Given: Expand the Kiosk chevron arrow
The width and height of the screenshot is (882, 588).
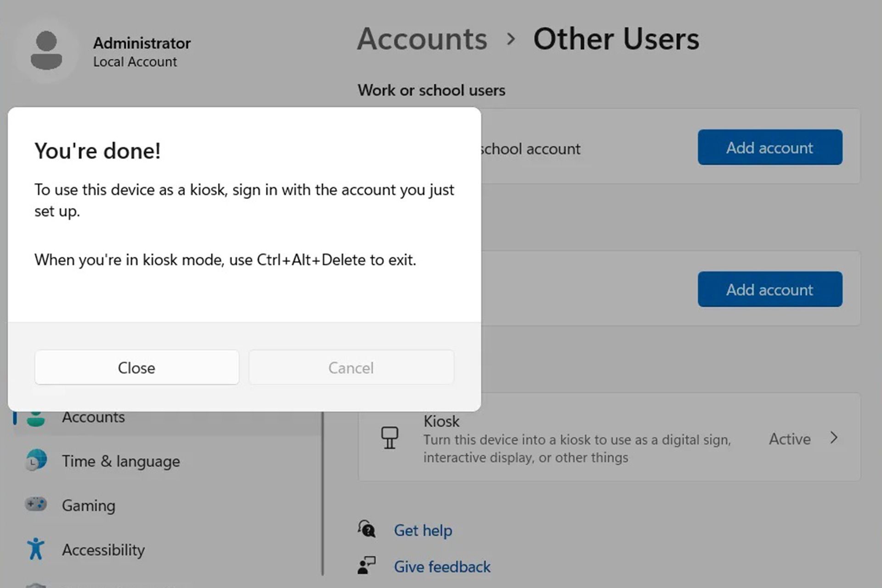Looking at the screenshot, I should [x=834, y=438].
